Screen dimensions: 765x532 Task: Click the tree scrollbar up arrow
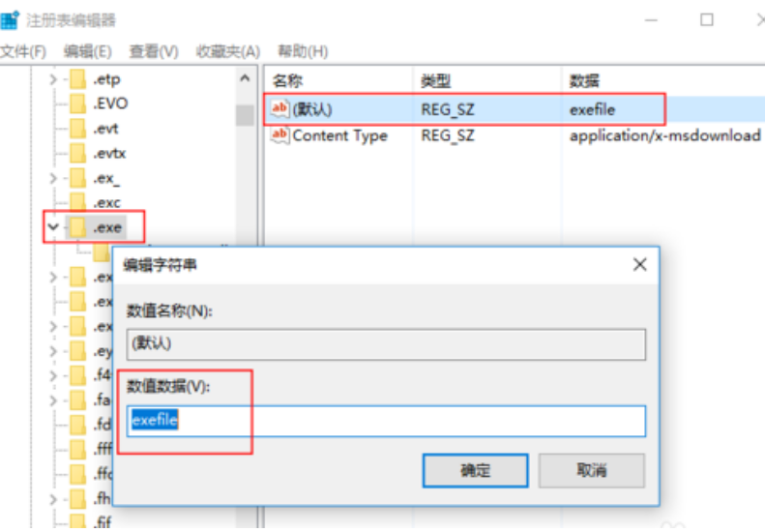click(245, 78)
